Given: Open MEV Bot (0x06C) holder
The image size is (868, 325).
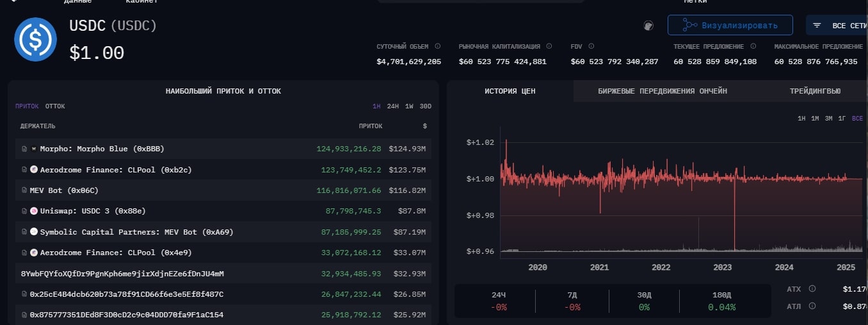Looking at the screenshot, I should click(64, 190).
